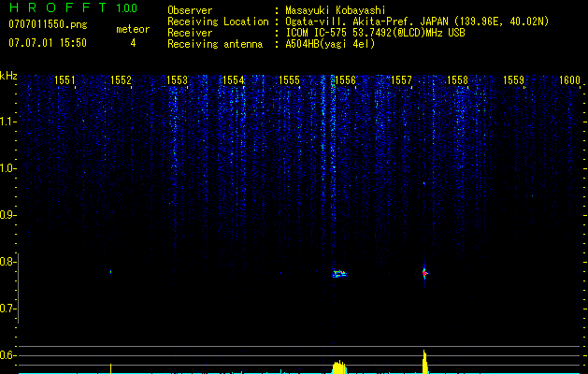588x374 pixels.
Task: Click the wide meteor echo blob at 1556
Action: 339,274
